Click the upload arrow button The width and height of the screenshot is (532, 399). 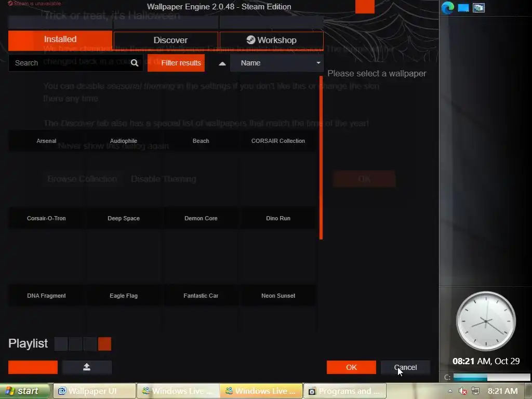click(87, 367)
